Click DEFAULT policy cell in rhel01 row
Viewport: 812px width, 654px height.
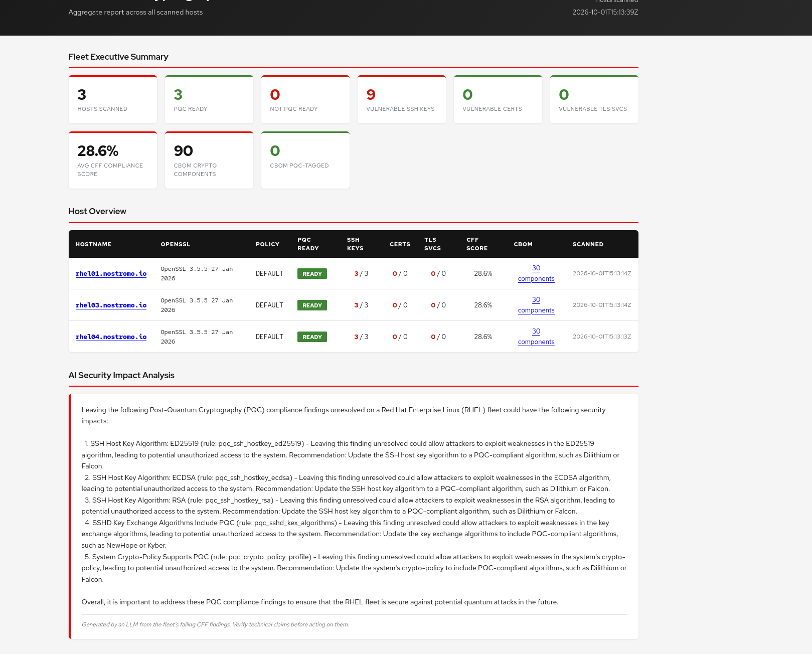tap(269, 273)
